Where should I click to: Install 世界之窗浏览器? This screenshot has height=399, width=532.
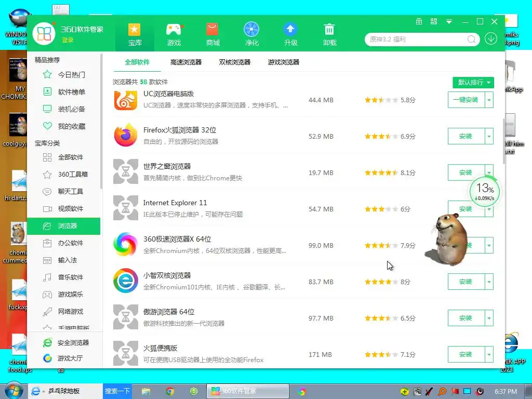(466, 172)
